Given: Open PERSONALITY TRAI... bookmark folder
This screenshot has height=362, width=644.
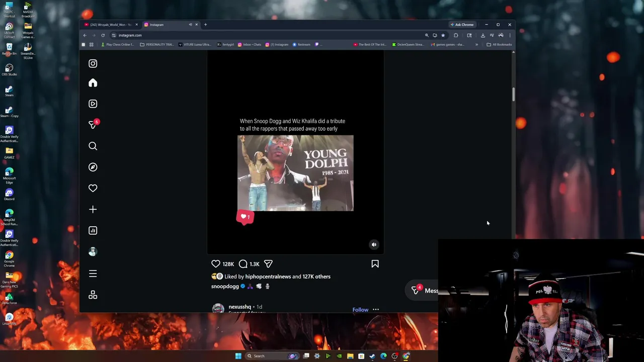Looking at the screenshot, I should (156, 44).
